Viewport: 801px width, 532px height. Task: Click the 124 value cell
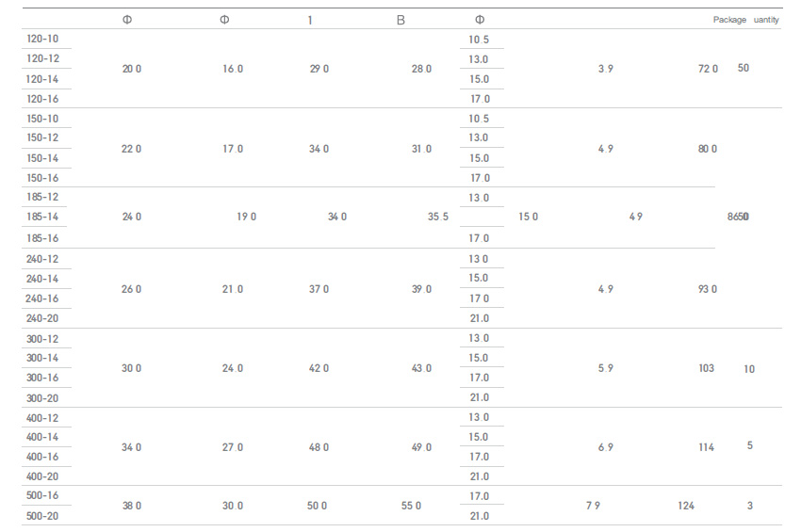(x=686, y=506)
